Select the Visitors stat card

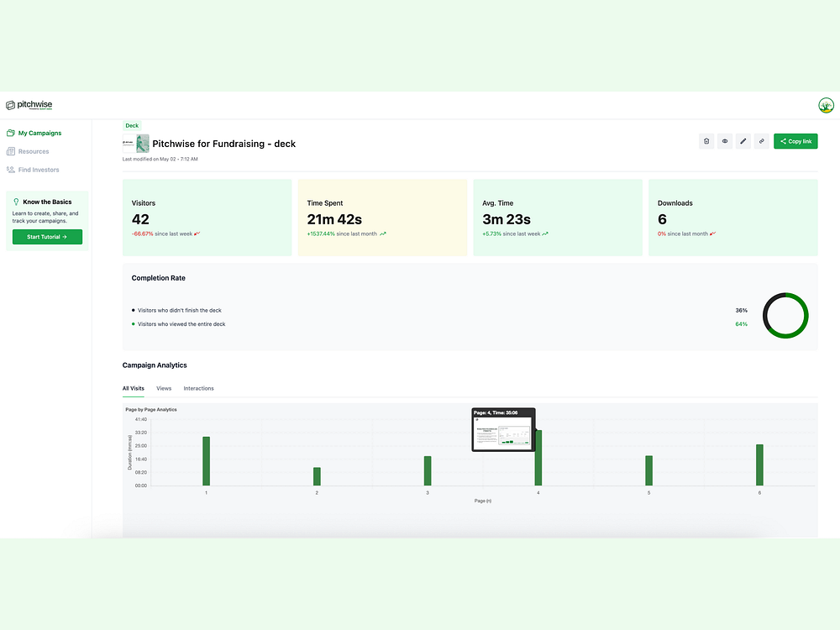pos(207,218)
